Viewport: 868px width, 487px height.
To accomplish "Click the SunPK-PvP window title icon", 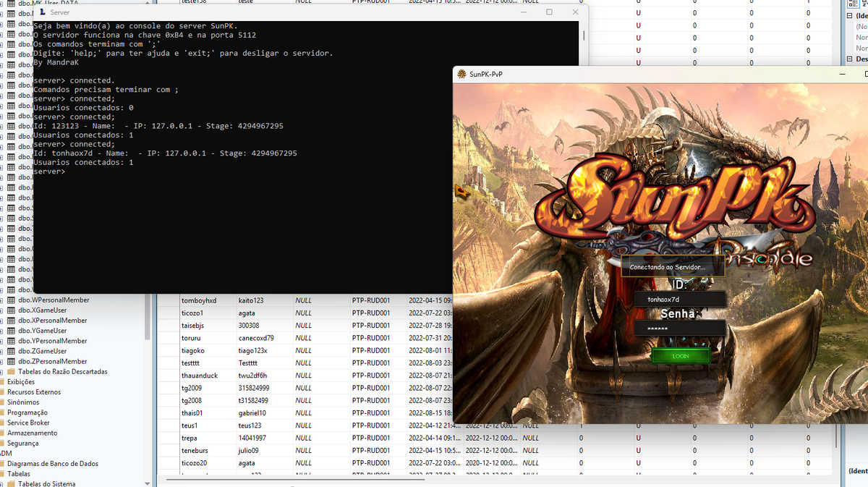I will tap(461, 74).
